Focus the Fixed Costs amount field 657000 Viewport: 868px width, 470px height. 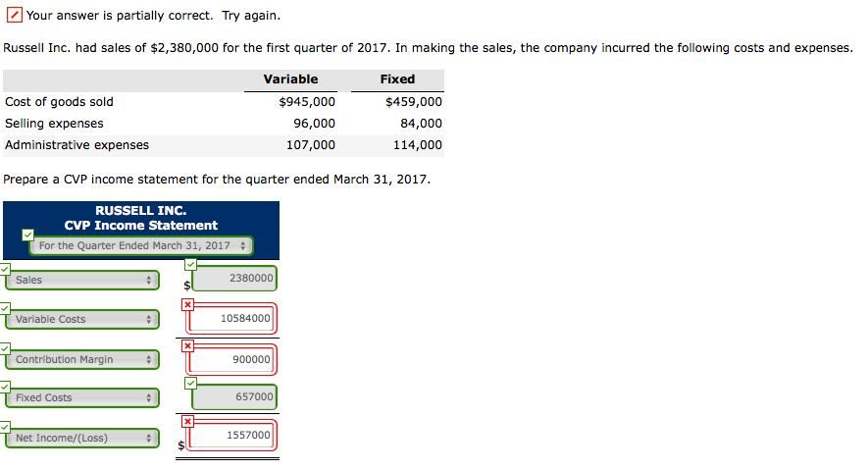[x=234, y=396]
